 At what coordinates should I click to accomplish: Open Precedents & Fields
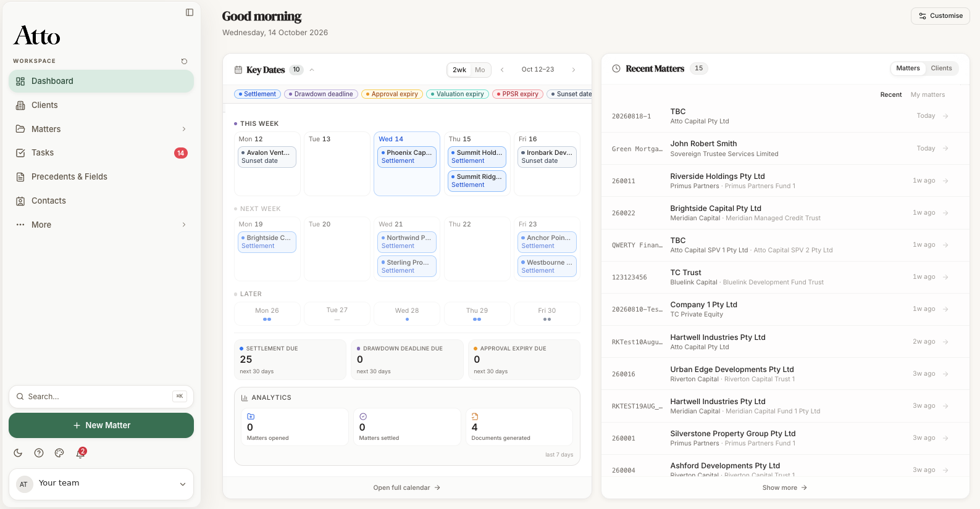click(x=101, y=176)
